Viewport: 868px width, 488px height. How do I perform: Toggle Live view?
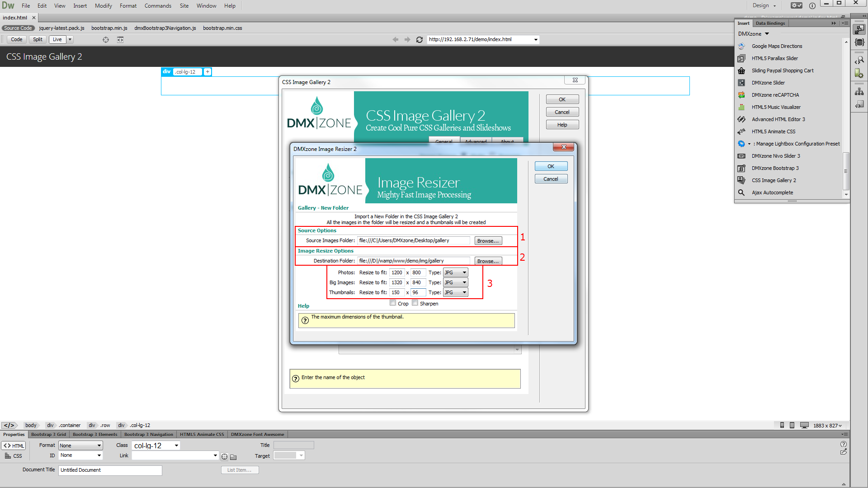pos(57,39)
